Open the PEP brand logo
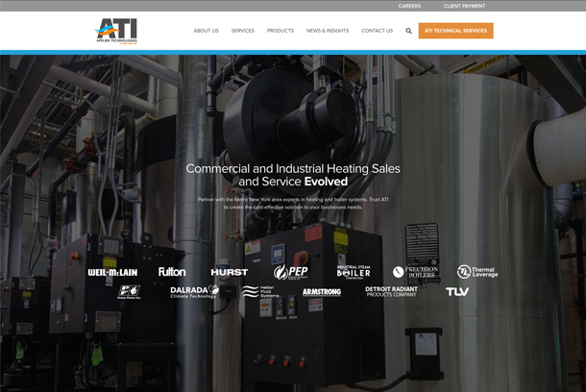Image resolution: width=586 pixels, height=392 pixels. 291,272
